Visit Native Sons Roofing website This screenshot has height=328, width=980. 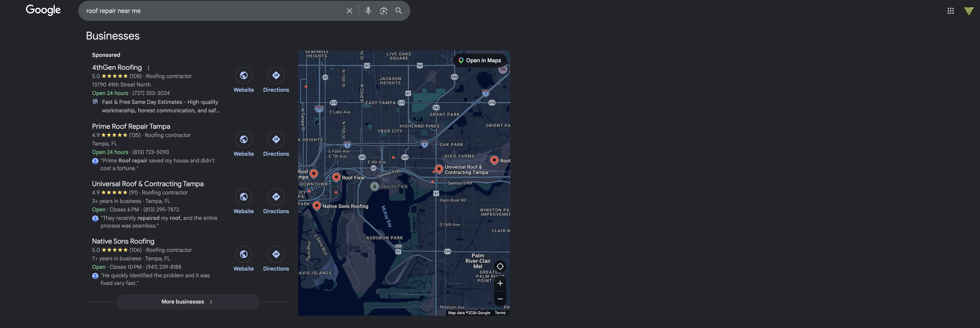click(244, 258)
